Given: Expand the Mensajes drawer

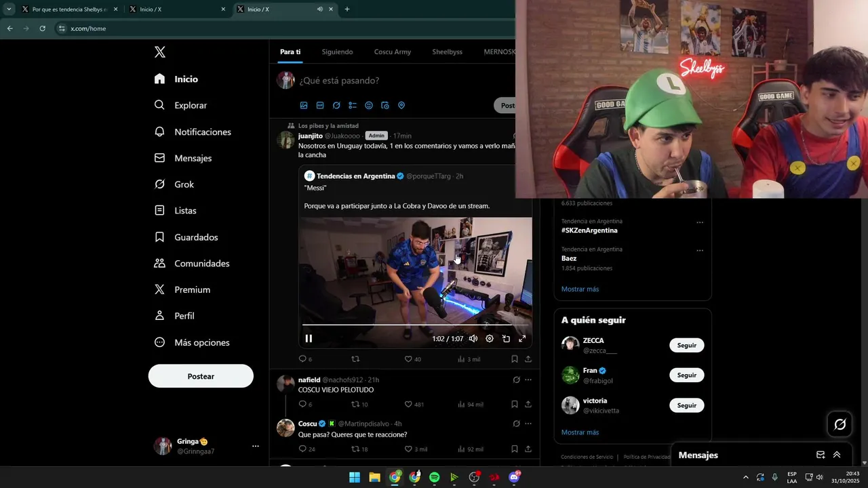Looking at the screenshot, I should [x=837, y=455].
